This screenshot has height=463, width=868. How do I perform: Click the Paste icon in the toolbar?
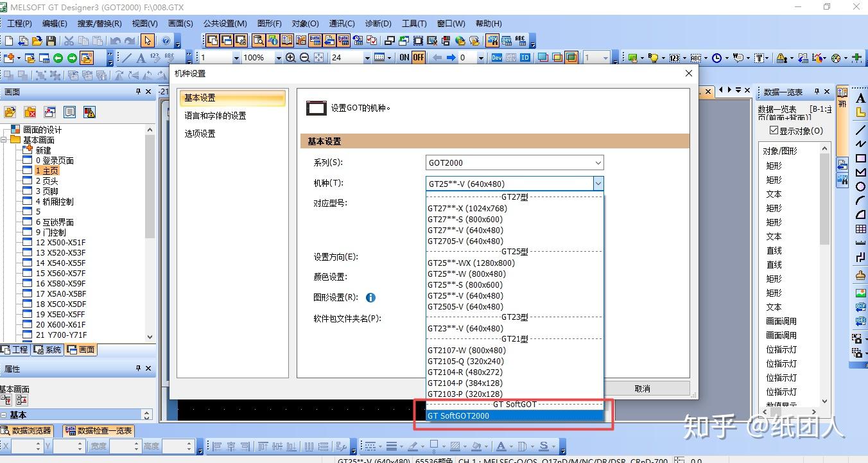pos(98,40)
